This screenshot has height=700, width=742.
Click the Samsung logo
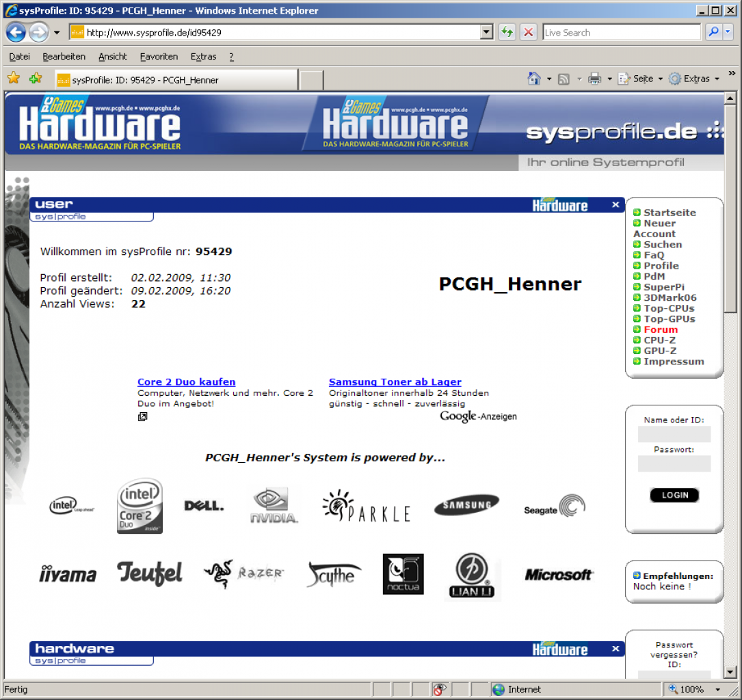466,505
